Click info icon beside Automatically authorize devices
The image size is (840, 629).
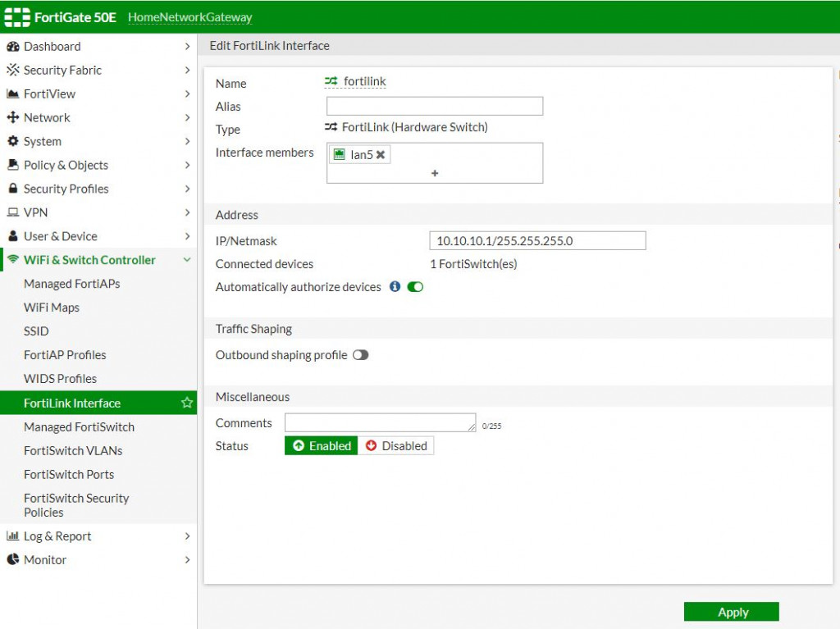(395, 287)
